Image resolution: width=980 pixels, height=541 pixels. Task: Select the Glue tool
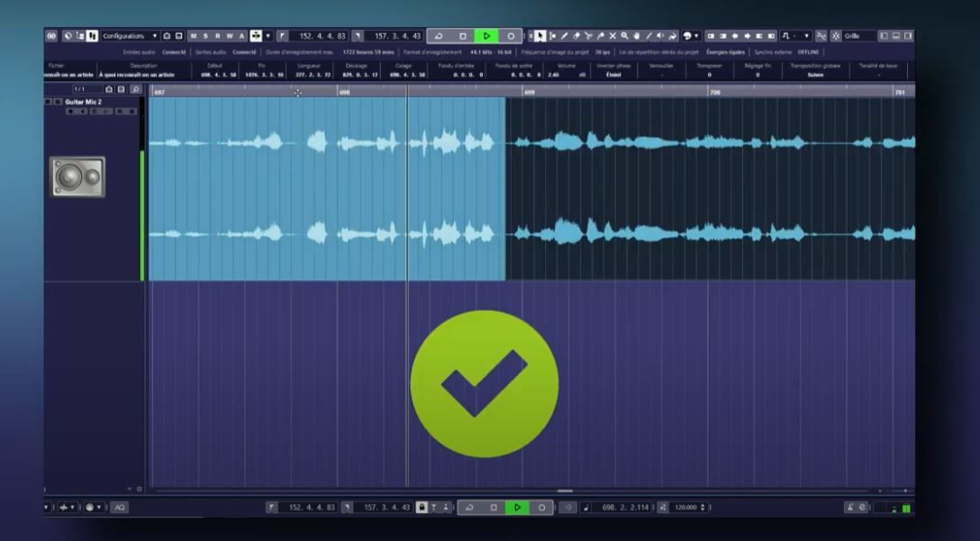click(600, 36)
